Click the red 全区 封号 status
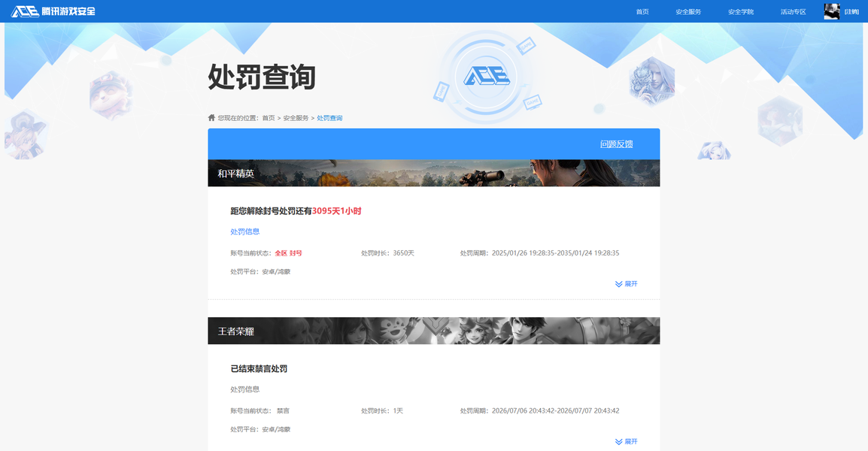The height and width of the screenshot is (451, 868). (x=288, y=253)
